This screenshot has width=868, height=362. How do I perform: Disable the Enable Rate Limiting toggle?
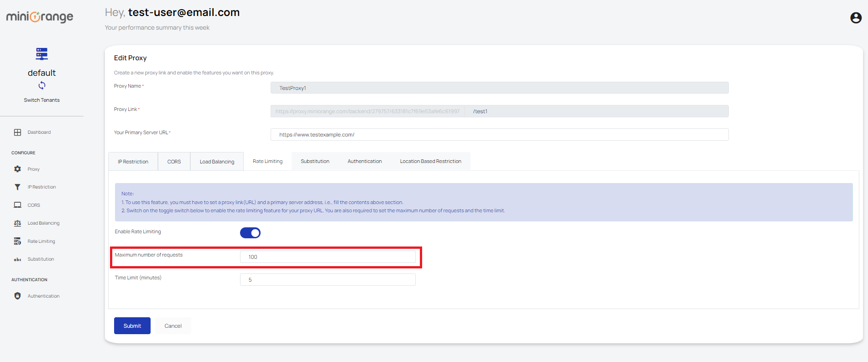[x=250, y=233]
